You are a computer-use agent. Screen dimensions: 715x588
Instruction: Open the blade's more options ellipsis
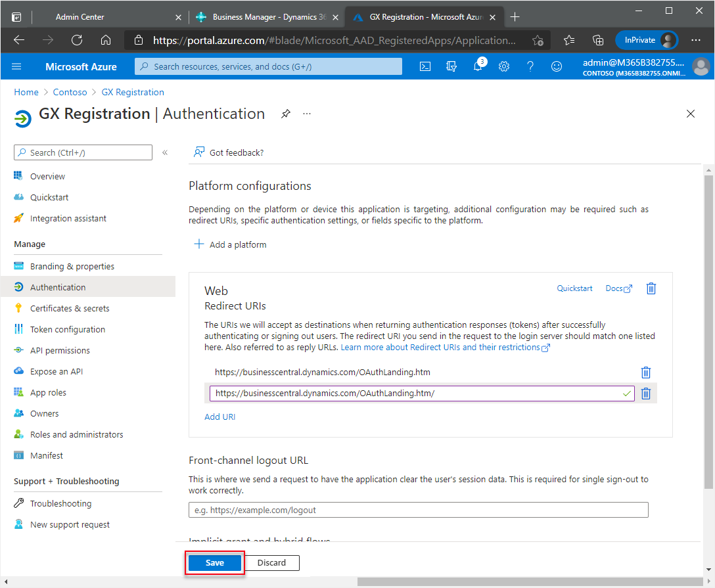click(x=307, y=114)
